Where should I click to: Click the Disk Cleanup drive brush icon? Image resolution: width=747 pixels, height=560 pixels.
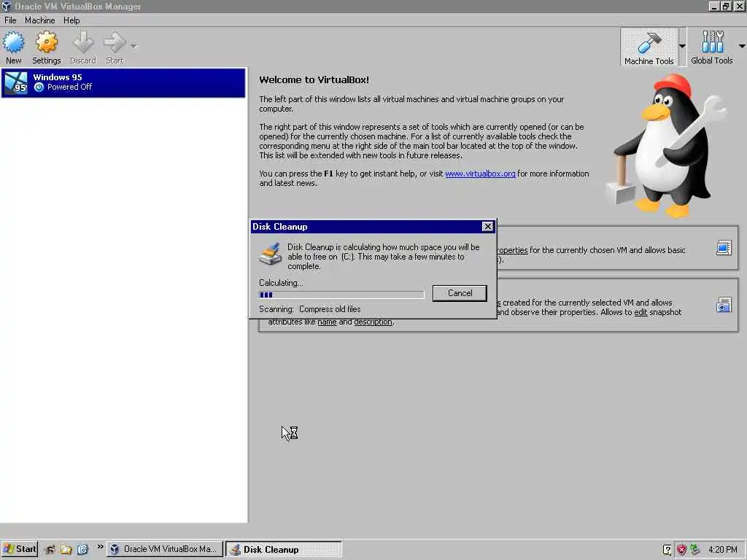270,253
